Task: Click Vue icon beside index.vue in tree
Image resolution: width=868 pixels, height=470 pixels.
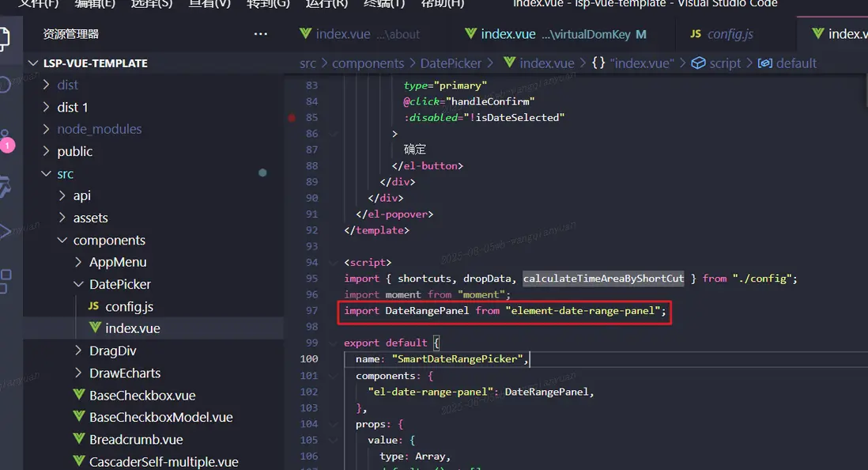Action: pyautogui.click(x=95, y=328)
